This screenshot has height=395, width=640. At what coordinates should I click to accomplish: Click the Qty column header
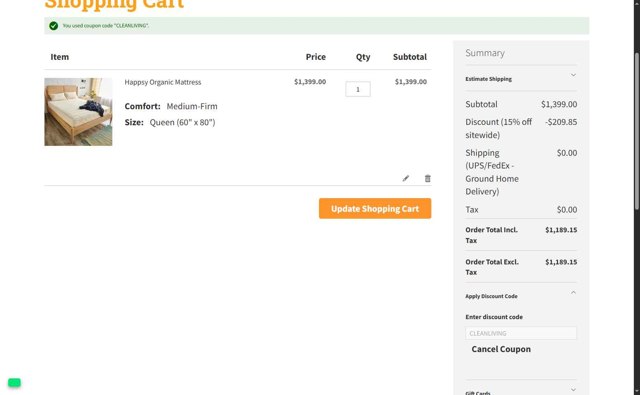(x=363, y=57)
